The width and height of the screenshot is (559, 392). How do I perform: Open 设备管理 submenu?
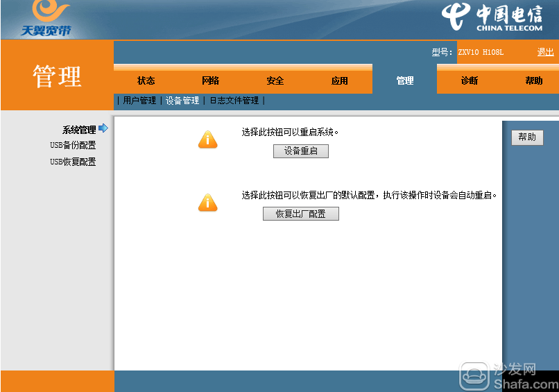tap(182, 101)
